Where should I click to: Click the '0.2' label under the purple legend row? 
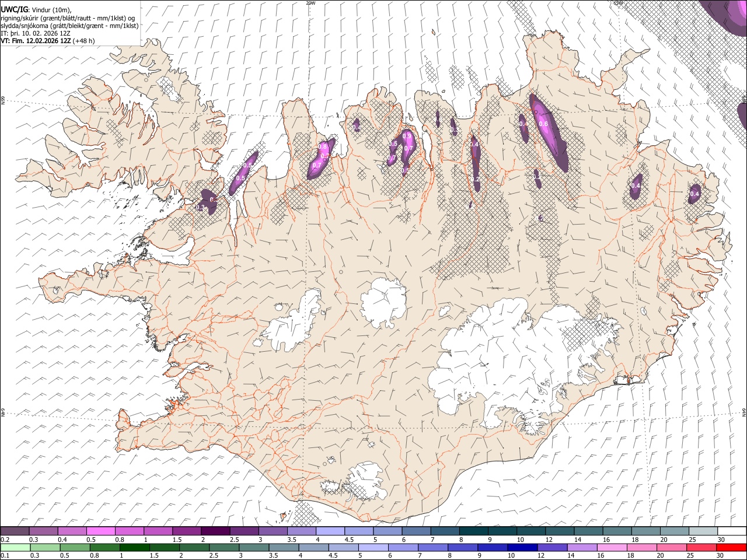(5, 540)
